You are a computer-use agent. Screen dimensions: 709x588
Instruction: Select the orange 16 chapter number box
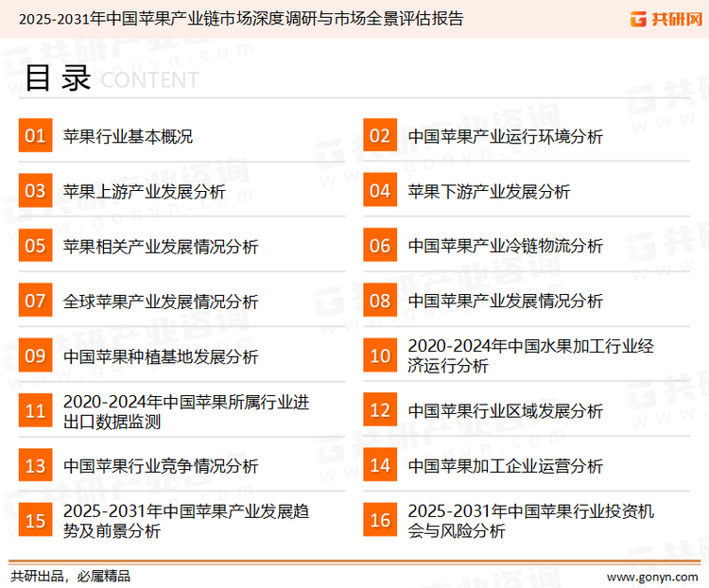[380, 520]
